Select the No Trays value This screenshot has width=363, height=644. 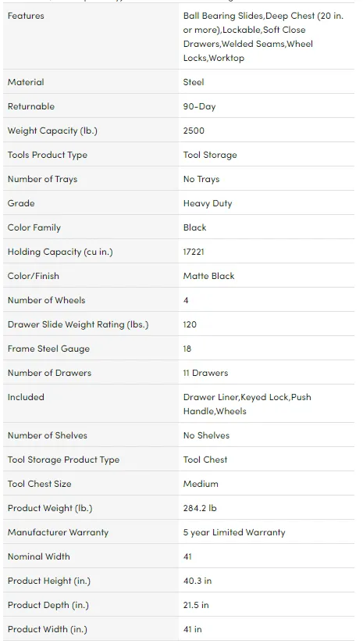click(201, 179)
